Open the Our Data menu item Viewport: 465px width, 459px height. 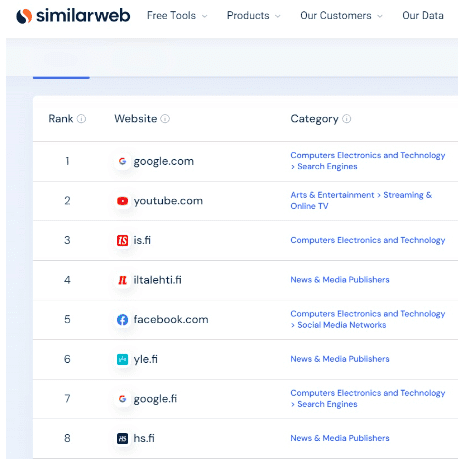click(423, 16)
